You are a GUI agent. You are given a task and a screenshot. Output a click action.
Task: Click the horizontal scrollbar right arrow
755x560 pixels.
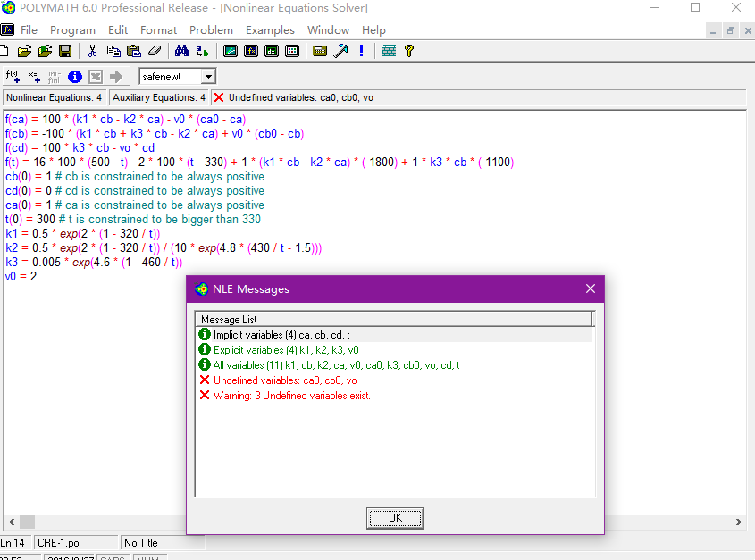(739, 522)
